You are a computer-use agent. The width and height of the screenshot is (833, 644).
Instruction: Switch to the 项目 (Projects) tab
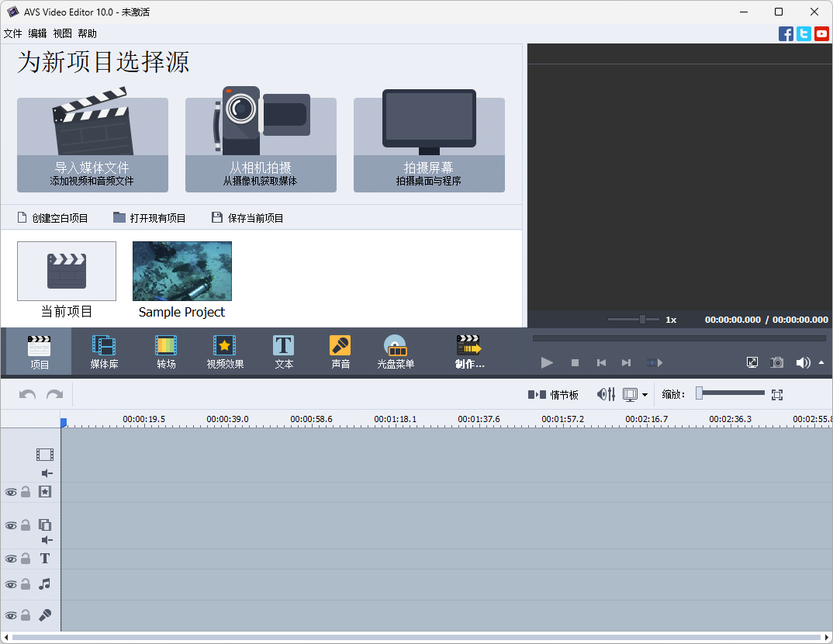[x=38, y=351]
